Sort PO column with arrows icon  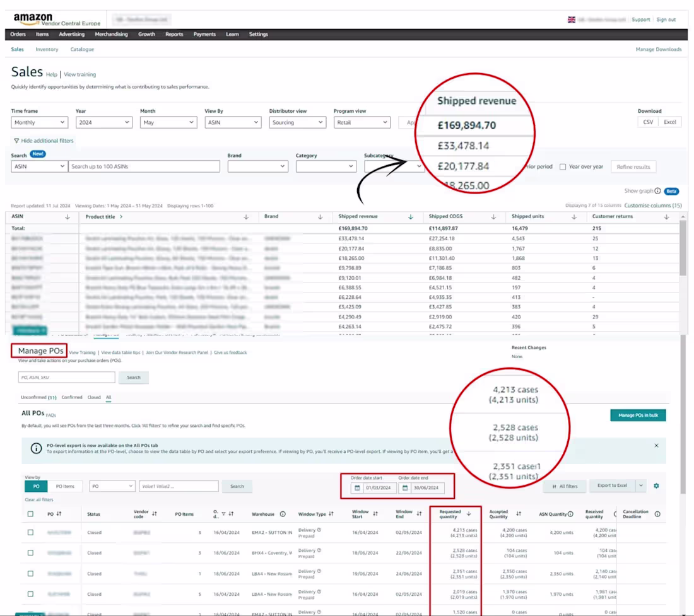coord(59,514)
